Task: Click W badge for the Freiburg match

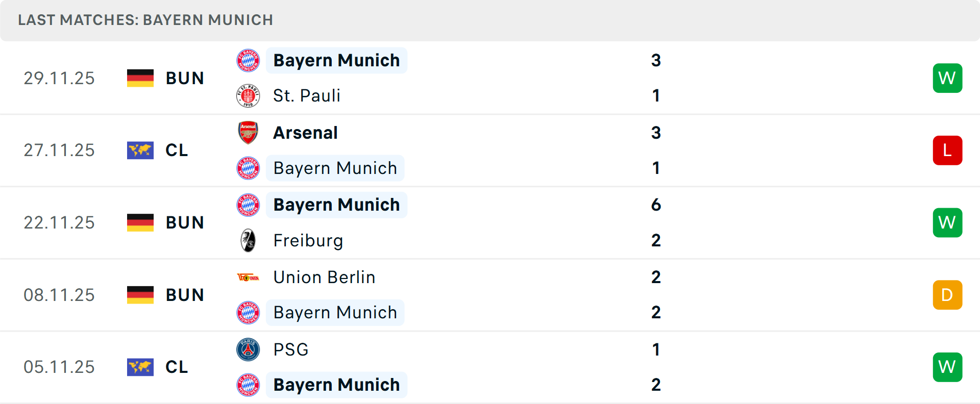Action: tap(947, 223)
